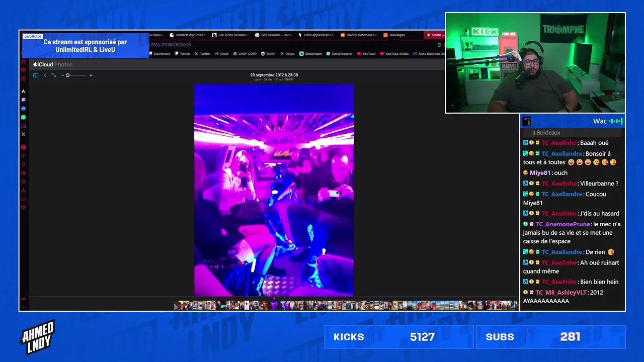644x362 pixels.
Task: Switch to the Carhartt WIP Philis tab
Action: 187,35
